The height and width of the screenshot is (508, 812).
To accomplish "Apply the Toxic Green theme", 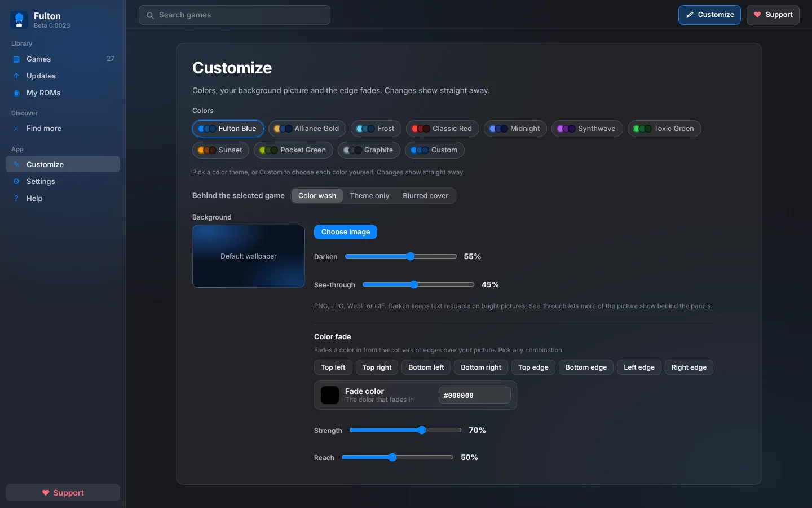I will pos(664,129).
